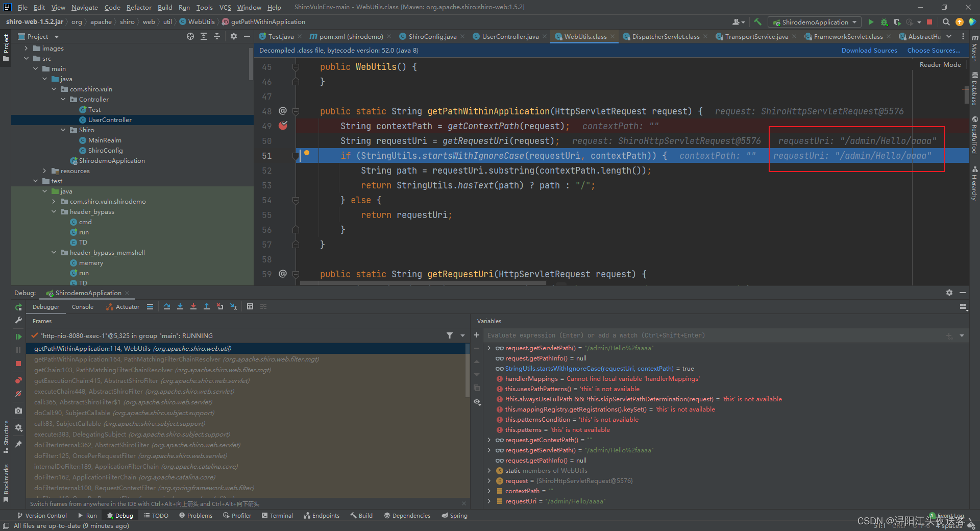Image resolution: width=980 pixels, height=531 pixels.
Task: Run ShirodemoApplication with the green play icon
Action: point(871,22)
